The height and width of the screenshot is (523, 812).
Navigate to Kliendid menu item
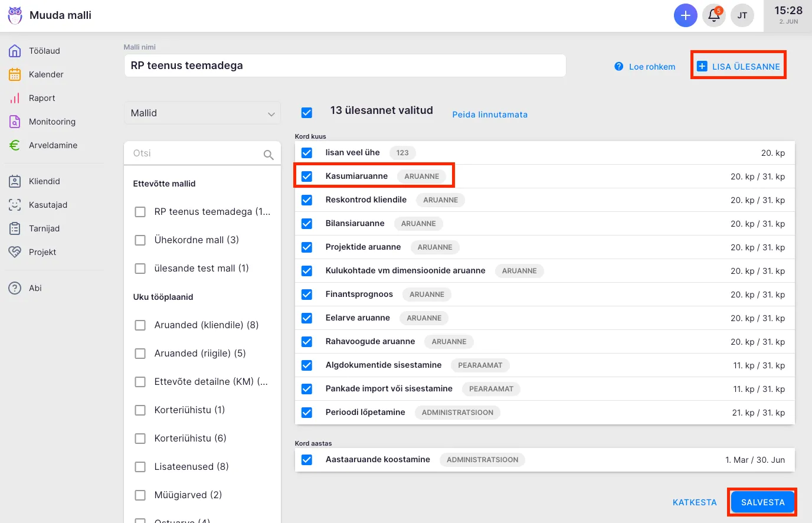[x=44, y=181]
